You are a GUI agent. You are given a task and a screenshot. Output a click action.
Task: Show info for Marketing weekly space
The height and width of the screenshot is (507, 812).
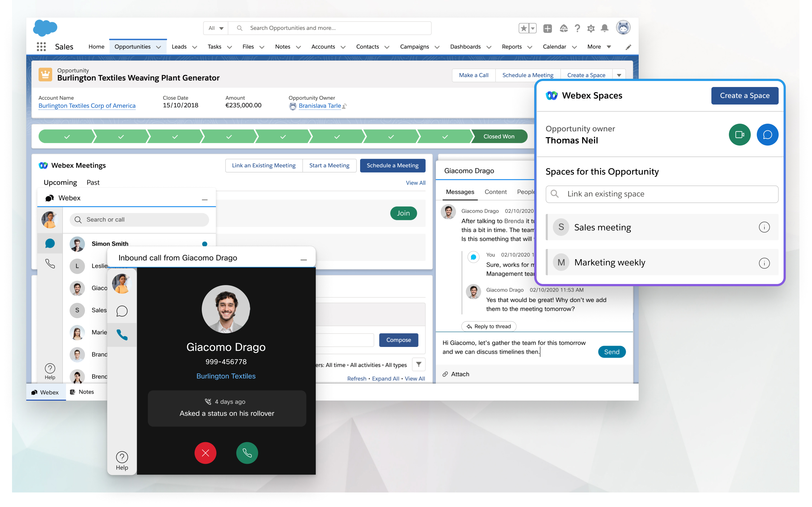[x=764, y=263]
